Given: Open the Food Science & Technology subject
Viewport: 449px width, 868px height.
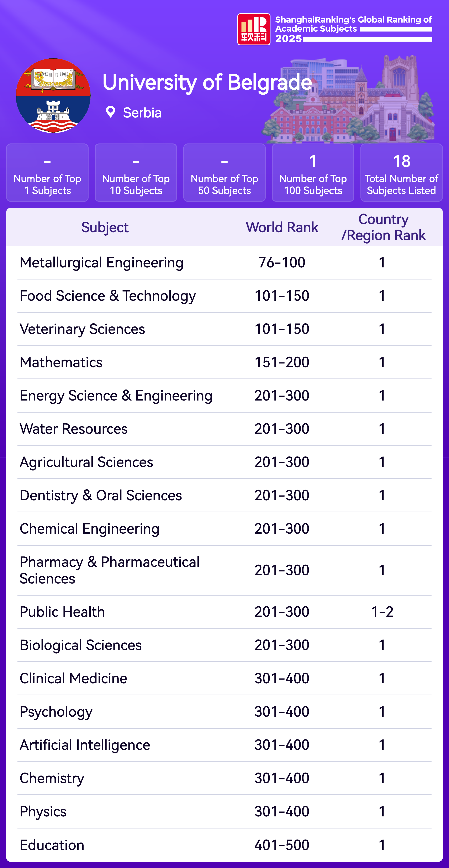Looking at the screenshot, I should point(108,296).
